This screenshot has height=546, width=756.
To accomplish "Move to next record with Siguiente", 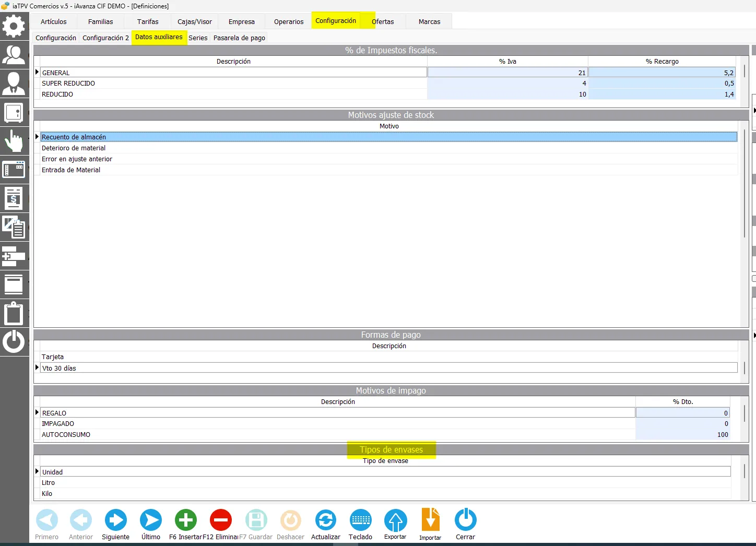I will (116, 525).
